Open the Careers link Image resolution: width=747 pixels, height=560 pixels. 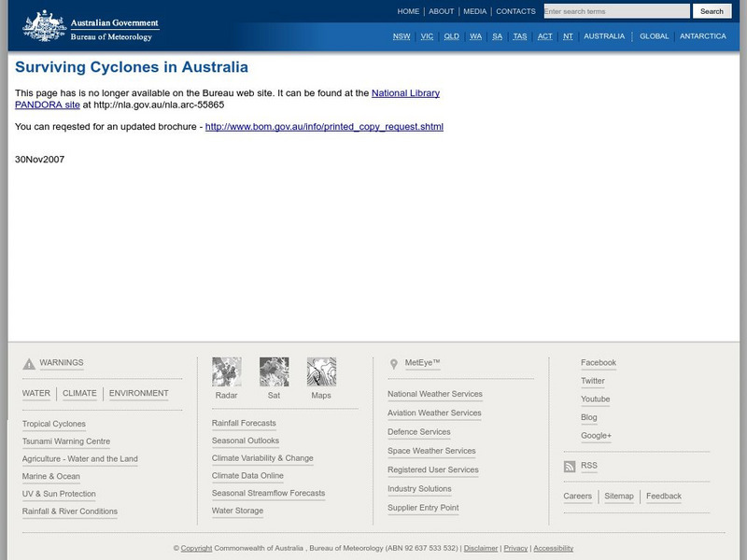coord(577,497)
